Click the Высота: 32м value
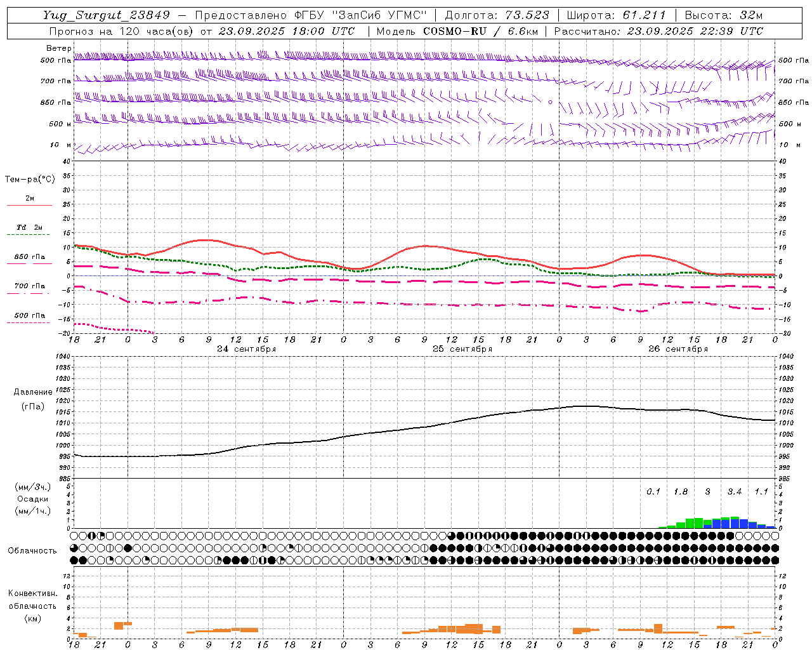This screenshot has height=650, width=812. click(723, 15)
